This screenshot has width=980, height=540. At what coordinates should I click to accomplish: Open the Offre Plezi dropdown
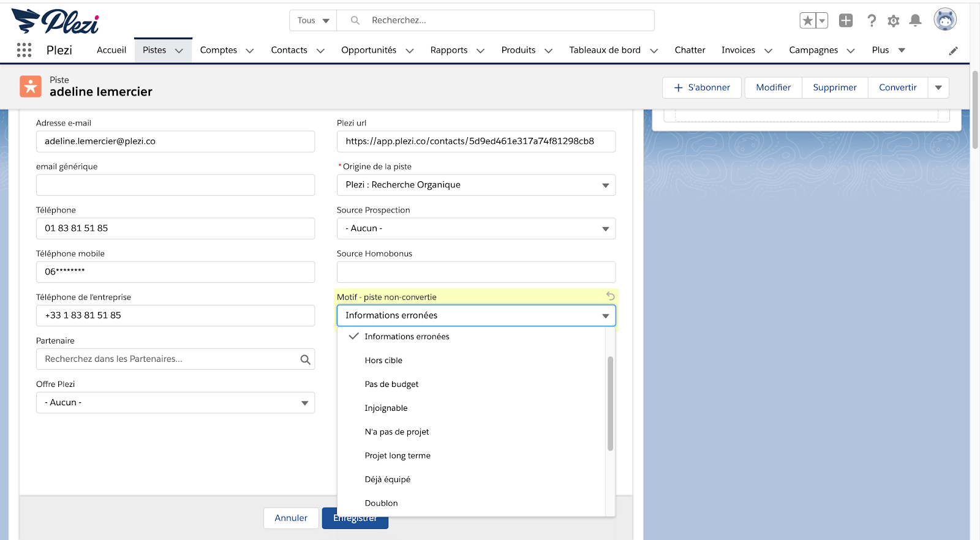175,403
